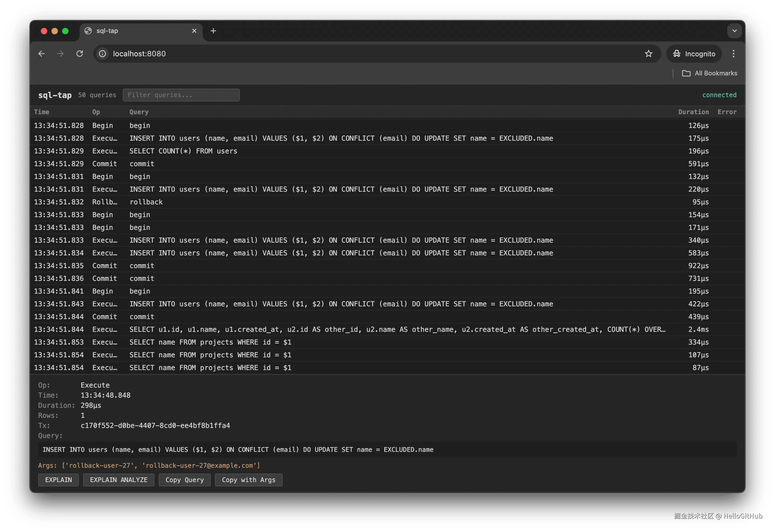Select the rollback query row
This screenshot has height=532, width=775.
pyautogui.click(x=146, y=202)
